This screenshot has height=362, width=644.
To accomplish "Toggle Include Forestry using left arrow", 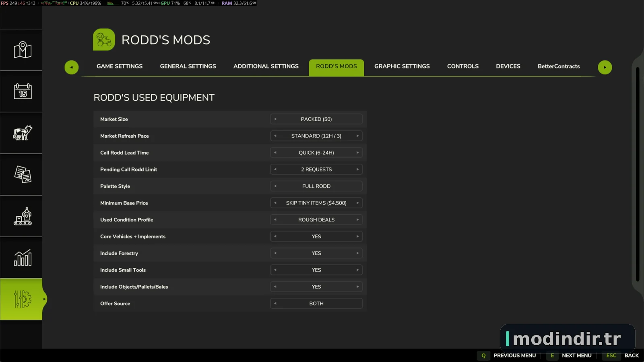I will 275,253.
